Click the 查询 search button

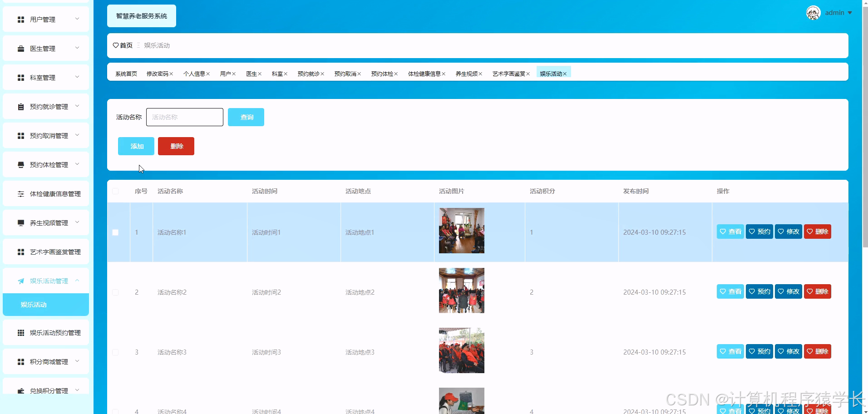[x=246, y=117]
